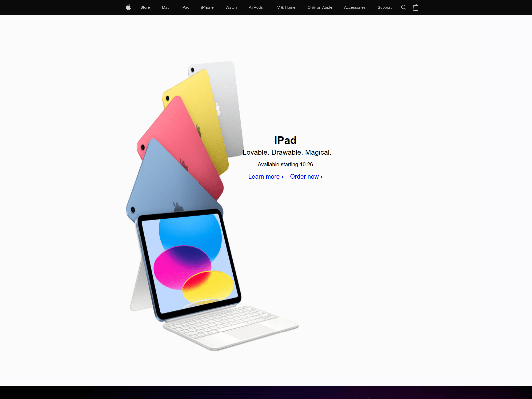Go to the Mac section

pyautogui.click(x=166, y=7)
